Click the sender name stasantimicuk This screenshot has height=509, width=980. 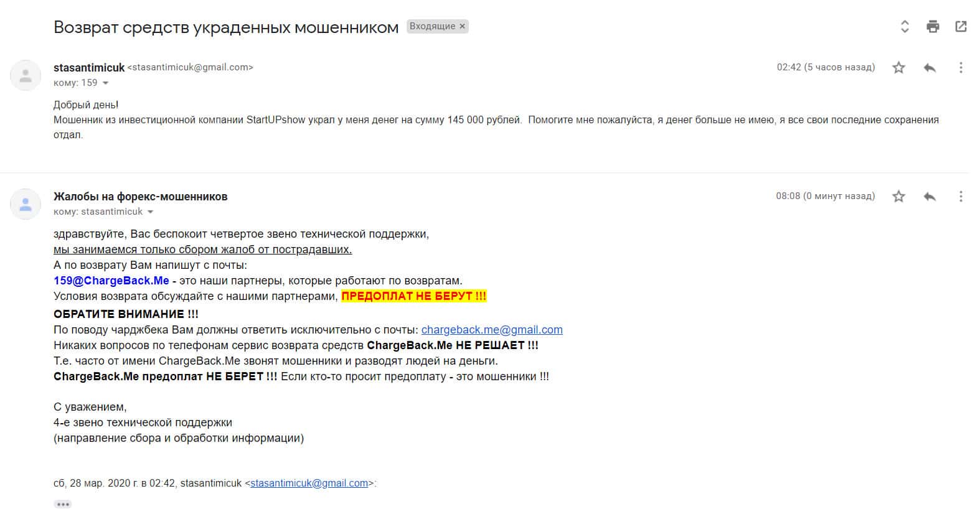(x=89, y=67)
